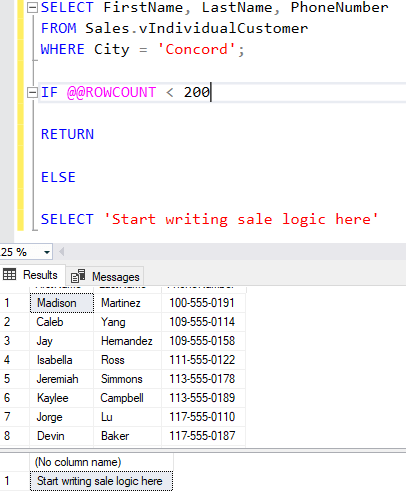Switch to the Messages tab
This screenshot has width=406, height=493.
tap(105, 277)
